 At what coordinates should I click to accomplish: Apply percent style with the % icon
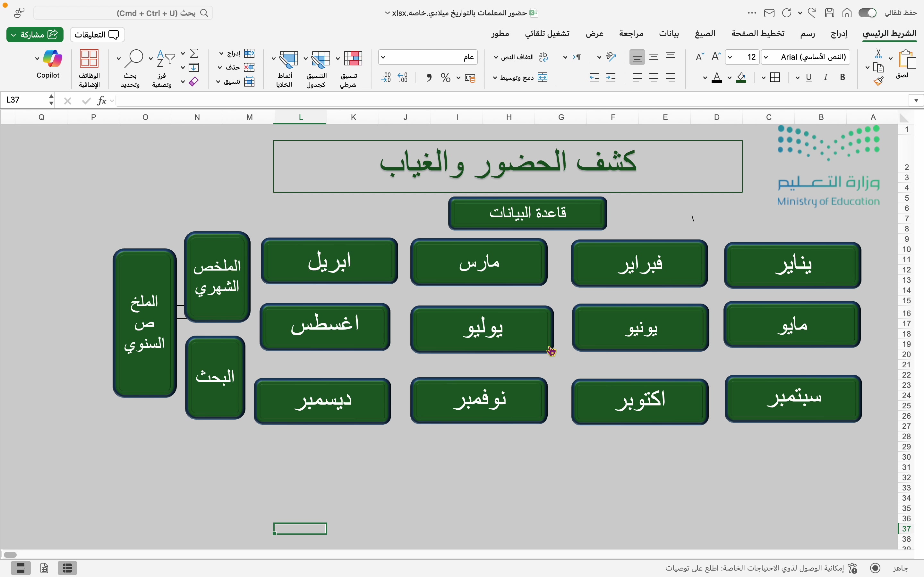pos(445,78)
